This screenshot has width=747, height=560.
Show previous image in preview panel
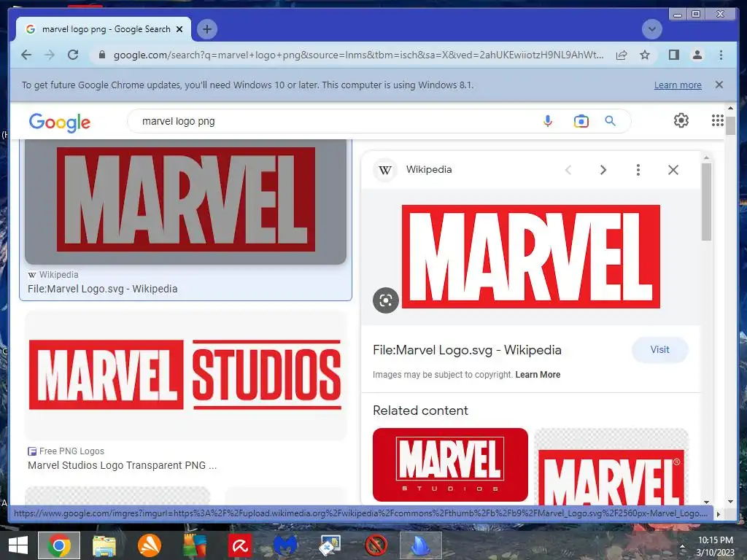coord(568,170)
